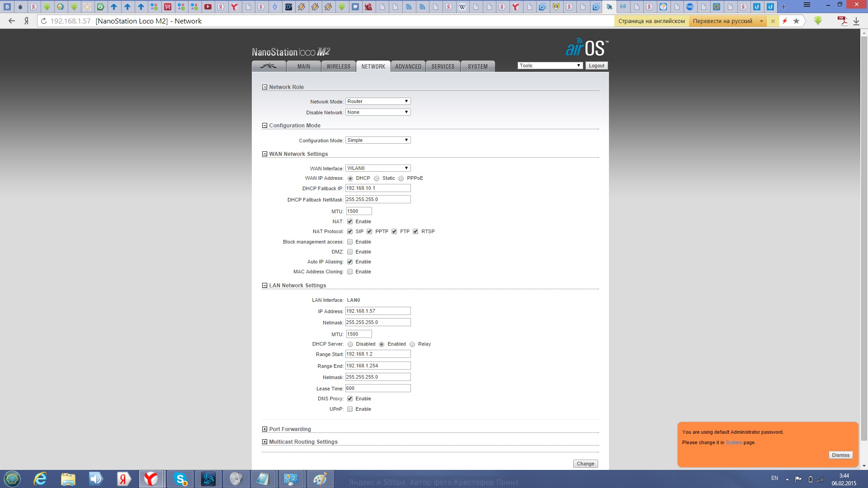Viewport: 868px width, 488px height.
Task: Select Static for WAN IP Address
Action: [x=377, y=178]
